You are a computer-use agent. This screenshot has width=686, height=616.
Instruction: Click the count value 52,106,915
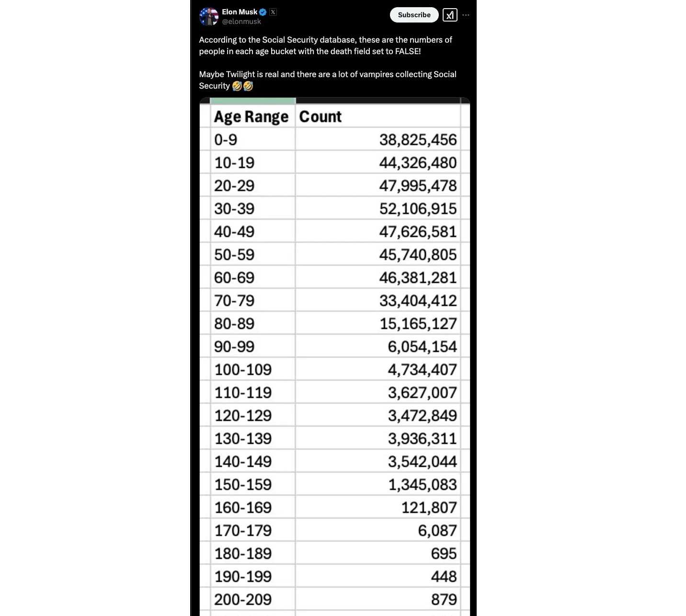pyautogui.click(x=418, y=208)
